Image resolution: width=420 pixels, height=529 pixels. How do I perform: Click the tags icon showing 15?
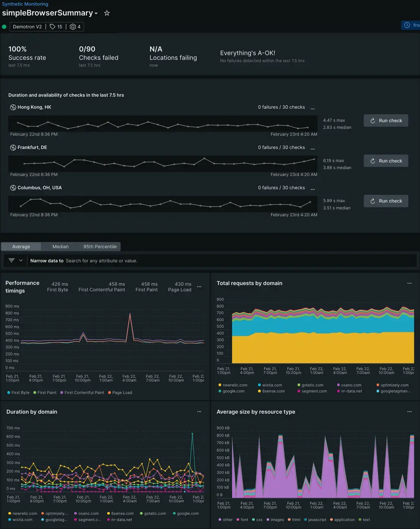(56, 27)
